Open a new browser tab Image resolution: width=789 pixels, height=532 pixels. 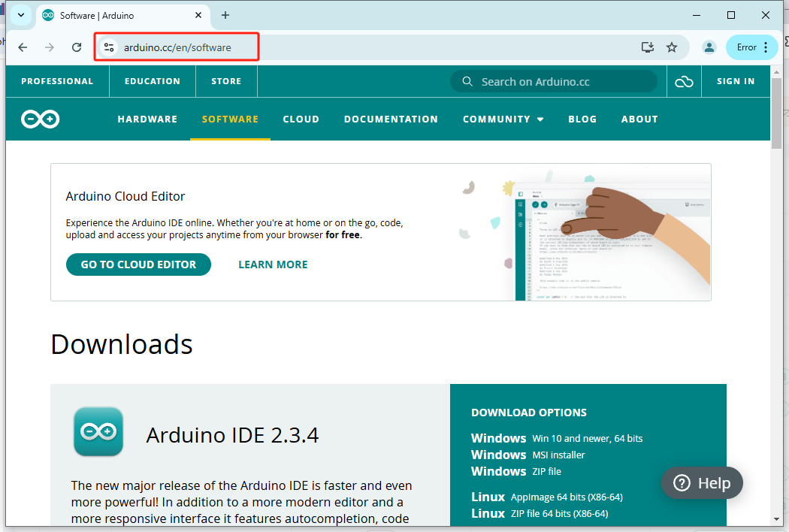click(225, 15)
